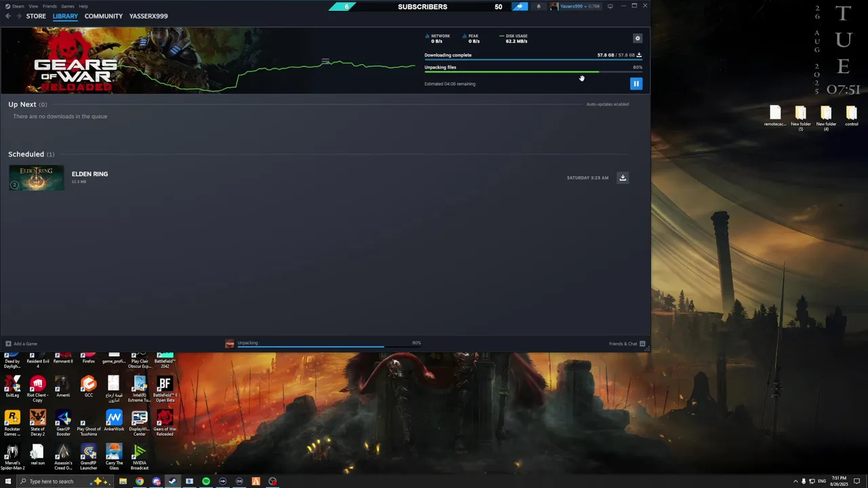Click Auto-updates enabled text

608,104
